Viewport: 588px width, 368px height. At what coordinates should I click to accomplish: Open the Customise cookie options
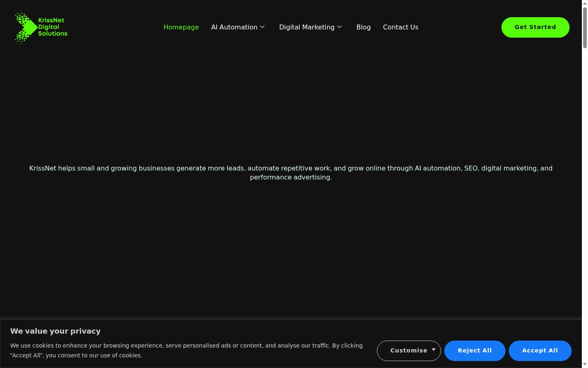(409, 351)
